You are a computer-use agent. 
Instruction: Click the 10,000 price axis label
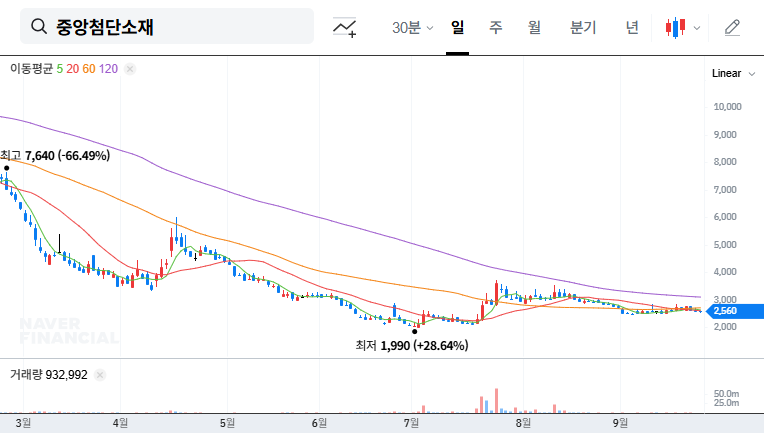727,107
